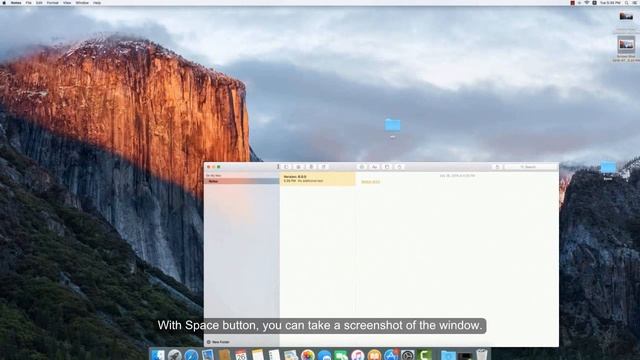Open Spotlight search in menu bar
This screenshot has height=360, width=640.
[627, 2]
